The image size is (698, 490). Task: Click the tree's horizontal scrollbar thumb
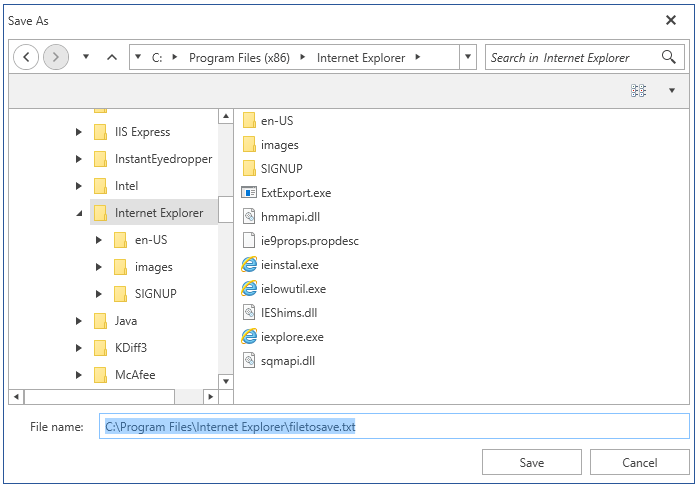point(99,397)
